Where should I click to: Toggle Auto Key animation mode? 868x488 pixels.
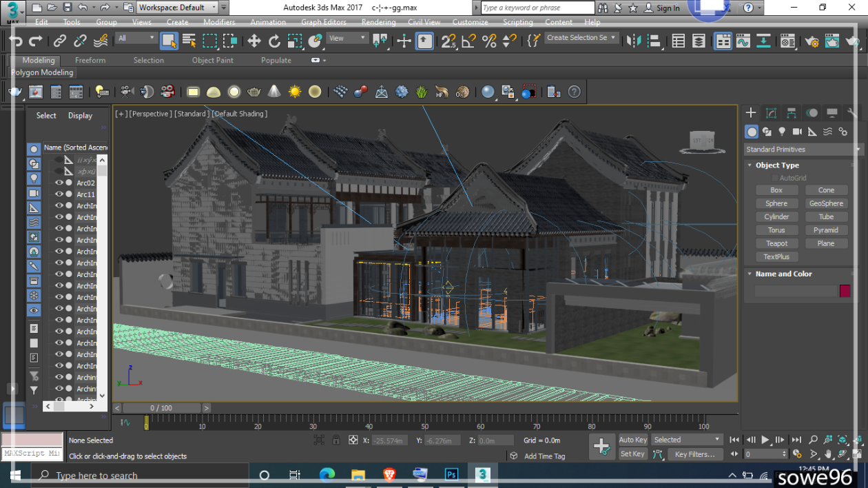click(x=632, y=440)
